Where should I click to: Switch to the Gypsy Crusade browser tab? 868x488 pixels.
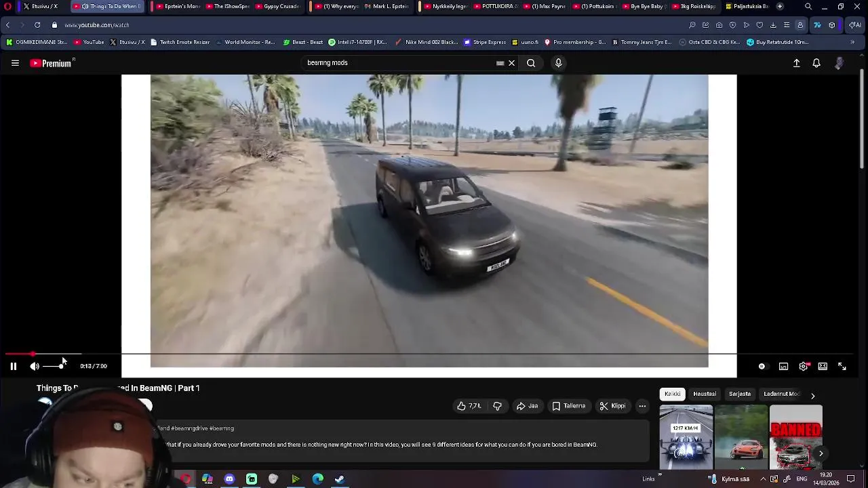[278, 6]
